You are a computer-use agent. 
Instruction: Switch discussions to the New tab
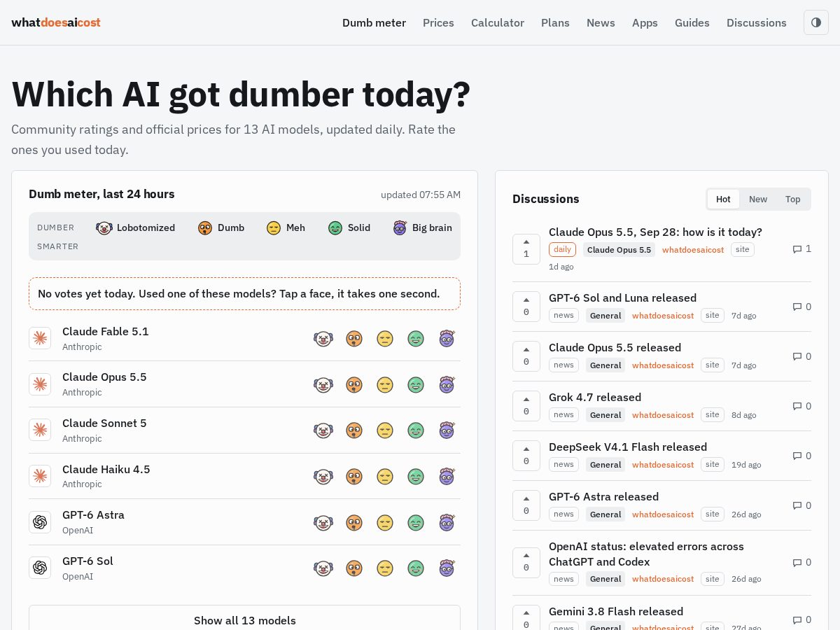click(758, 199)
